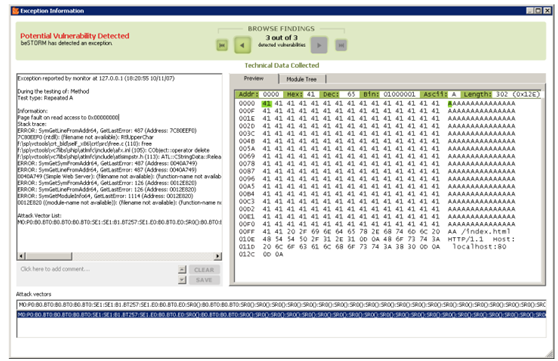The height and width of the screenshot is (361, 558).
Task: Click the Ascii field value A
Action: pyautogui.click(x=454, y=94)
